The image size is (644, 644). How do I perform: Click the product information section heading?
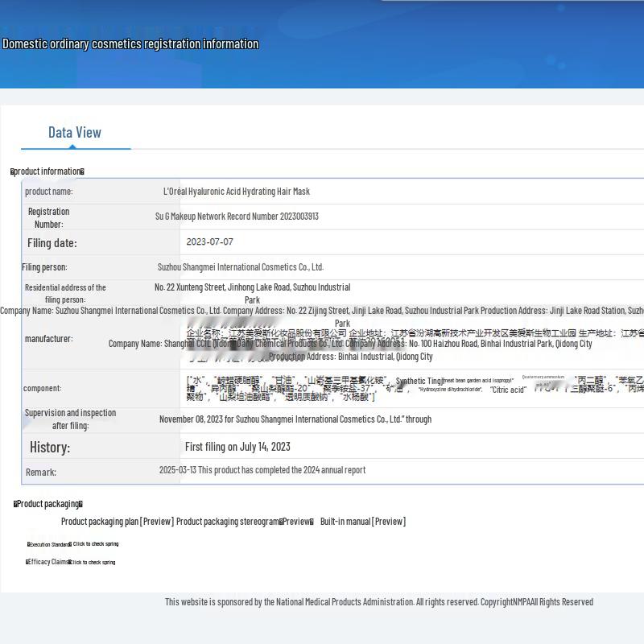point(47,171)
